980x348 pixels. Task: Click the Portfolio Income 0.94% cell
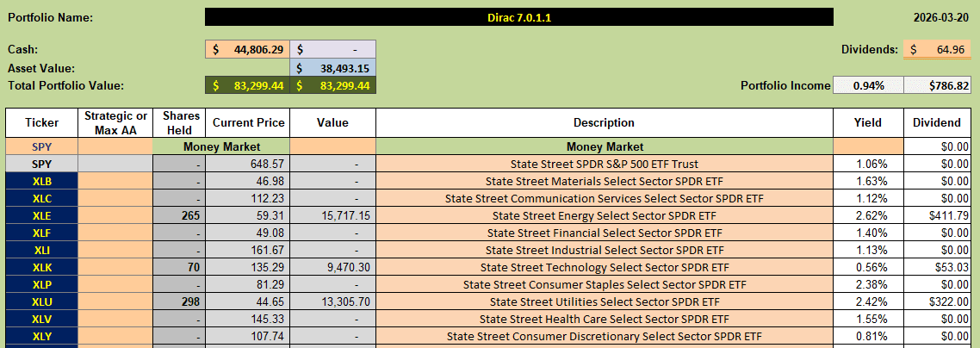pyautogui.click(x=867, y=86)
